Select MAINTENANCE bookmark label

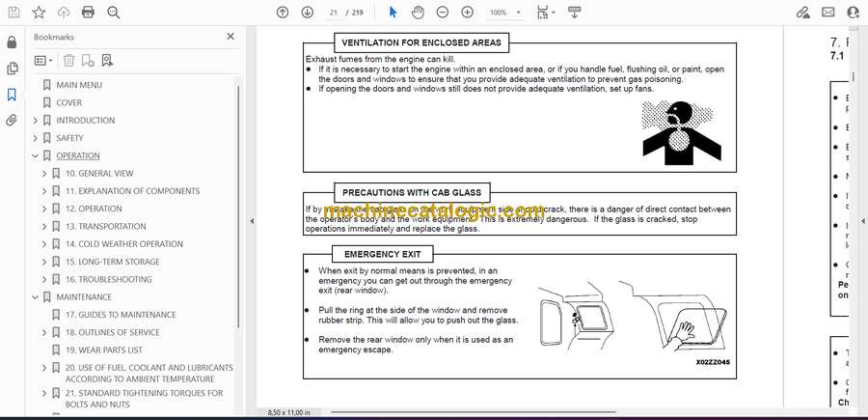(84, 297)
